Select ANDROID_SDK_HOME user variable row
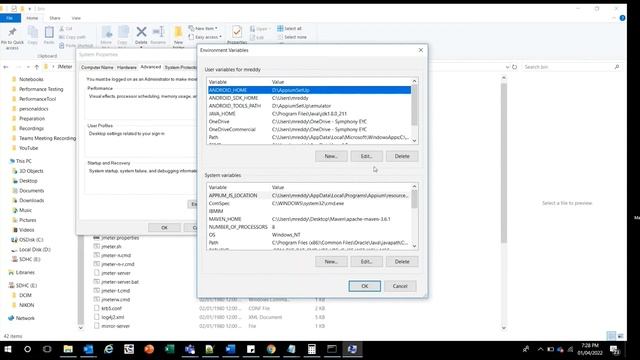The width and height of the screenshot is (640, 360). tap(309, 98)
